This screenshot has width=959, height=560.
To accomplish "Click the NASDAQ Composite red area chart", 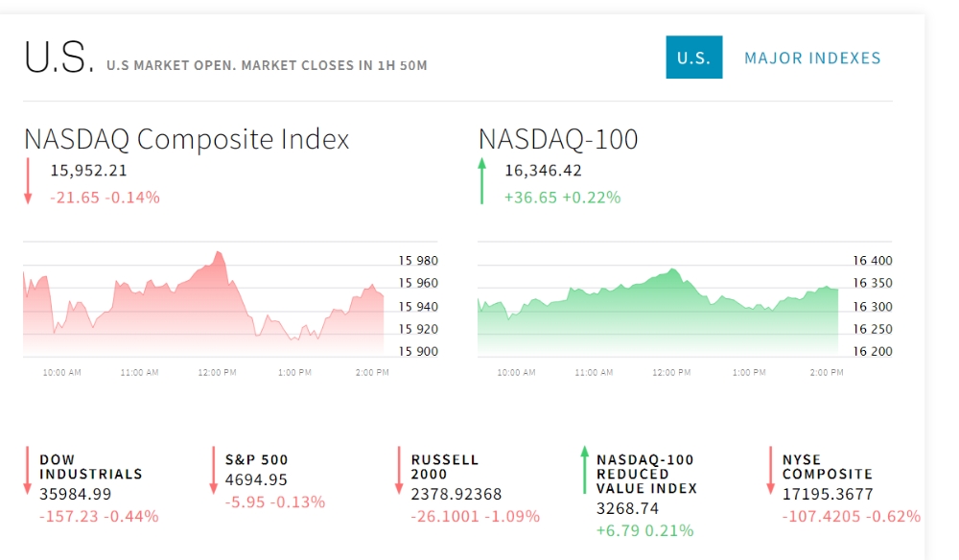I will [x=203, y=303].
